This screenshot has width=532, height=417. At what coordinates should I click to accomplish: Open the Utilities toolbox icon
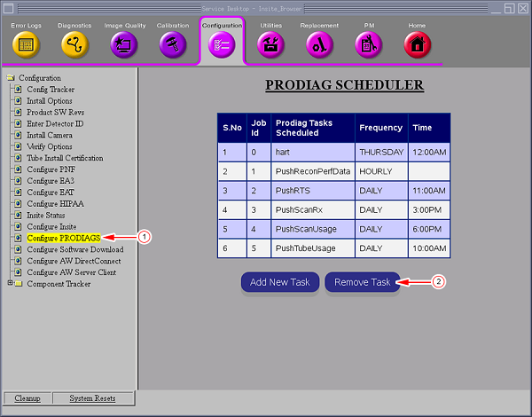(270, 43)
